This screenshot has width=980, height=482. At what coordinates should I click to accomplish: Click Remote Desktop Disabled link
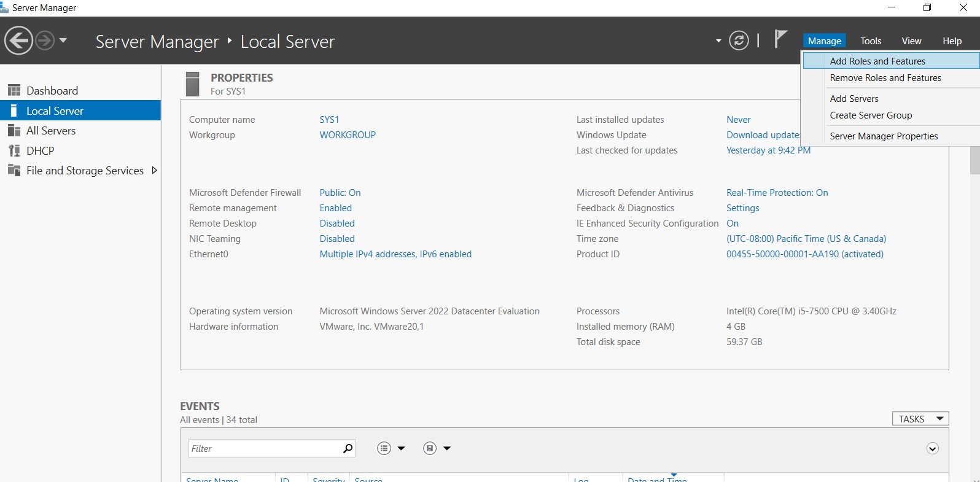click(337, 224)
